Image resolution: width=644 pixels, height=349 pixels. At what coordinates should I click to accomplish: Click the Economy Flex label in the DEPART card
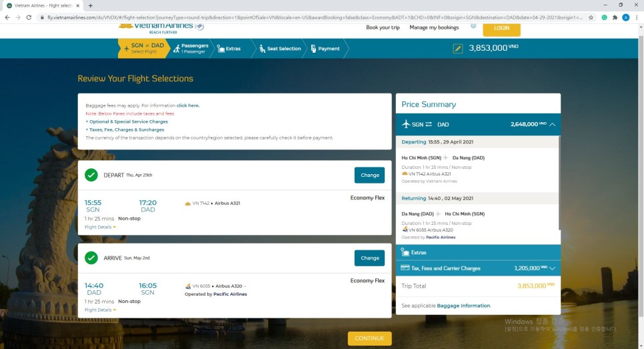click(367, 198)
